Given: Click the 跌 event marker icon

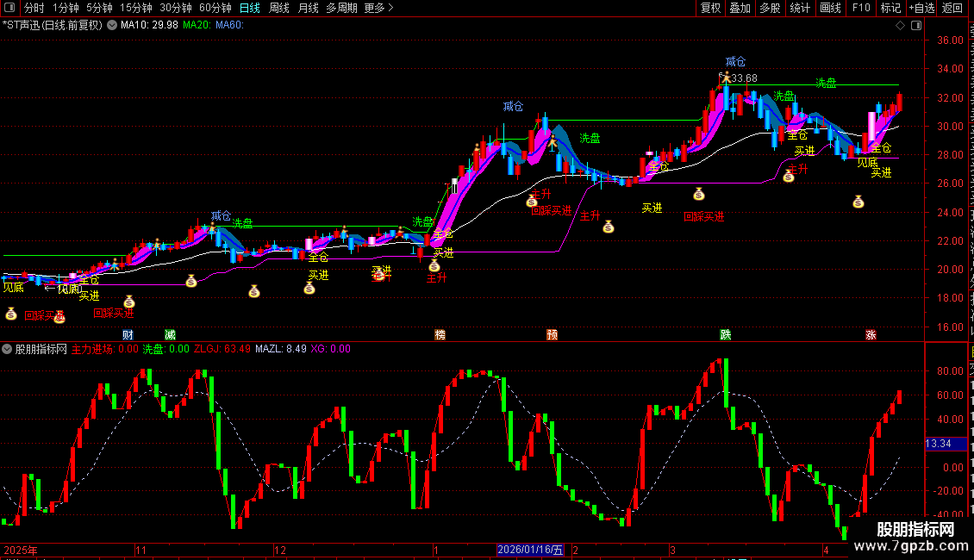Looking at the screenshot, I should [726, 334].
